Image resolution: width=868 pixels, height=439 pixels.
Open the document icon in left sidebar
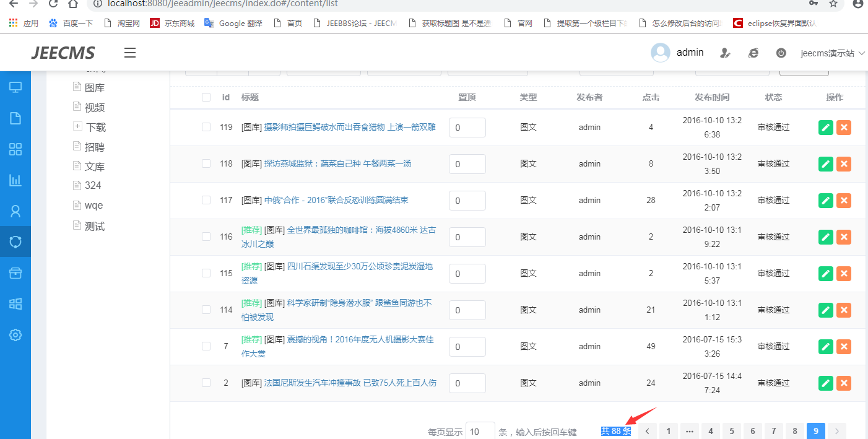[15, 118]
